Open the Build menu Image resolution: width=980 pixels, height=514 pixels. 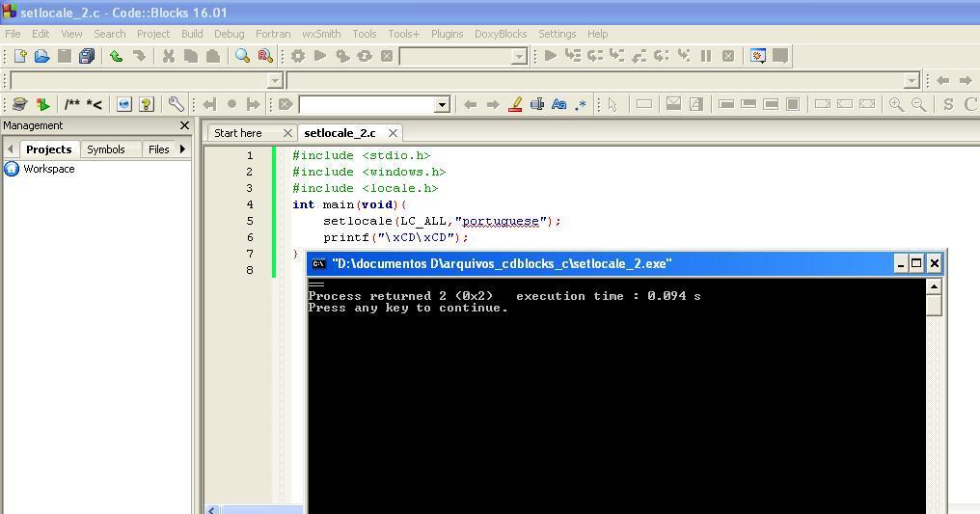[x=192, y=34]
